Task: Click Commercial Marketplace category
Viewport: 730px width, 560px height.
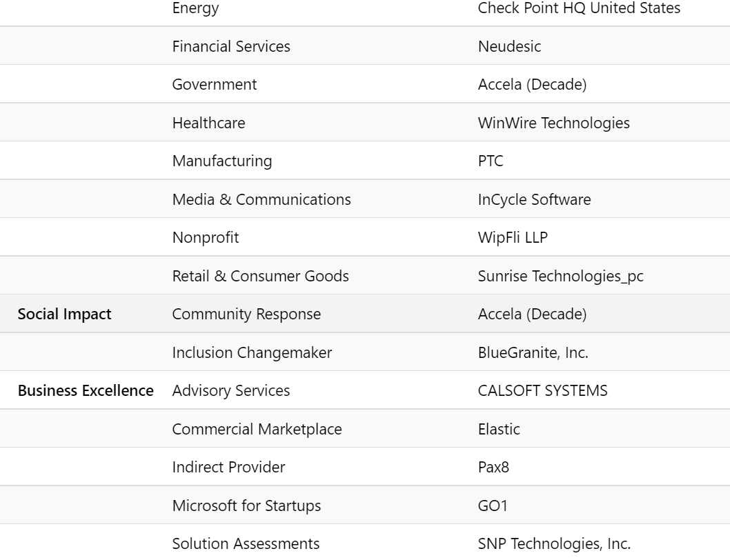Action: click(257, 429)
